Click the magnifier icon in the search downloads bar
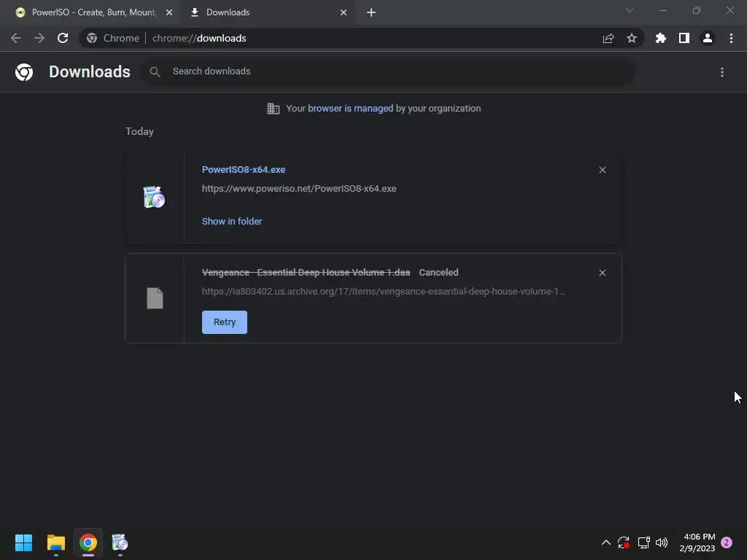This screenshot has width=747, height=560. coord(155,72)
